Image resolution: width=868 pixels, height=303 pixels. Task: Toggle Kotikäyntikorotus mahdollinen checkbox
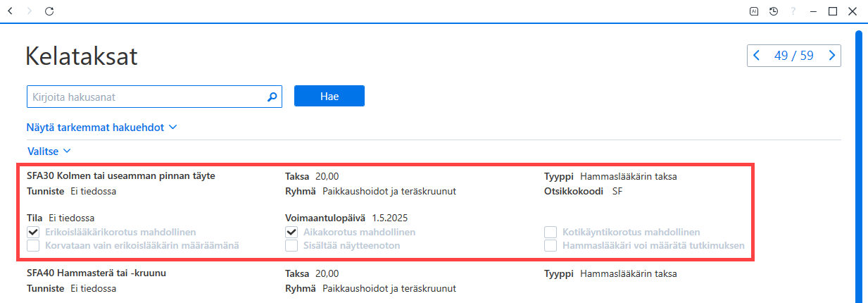550,232
